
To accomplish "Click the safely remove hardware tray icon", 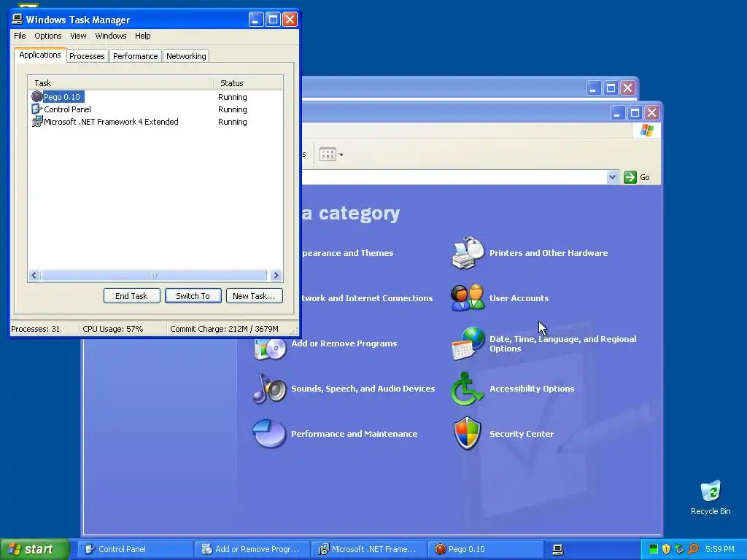I will [x=679, y=549].
